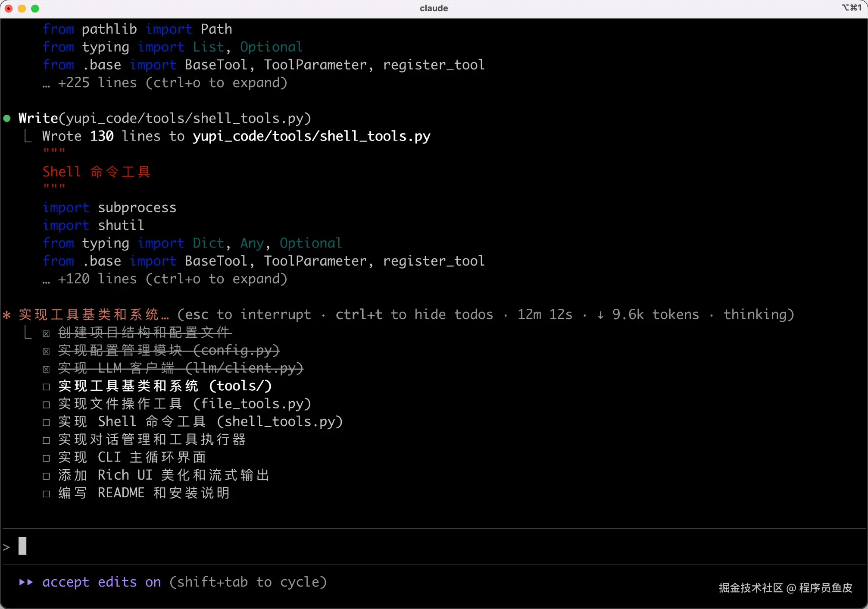Click the tree branch marker under Write
Image resolution: width=868 pixels, height=609 pixels.
28,137
